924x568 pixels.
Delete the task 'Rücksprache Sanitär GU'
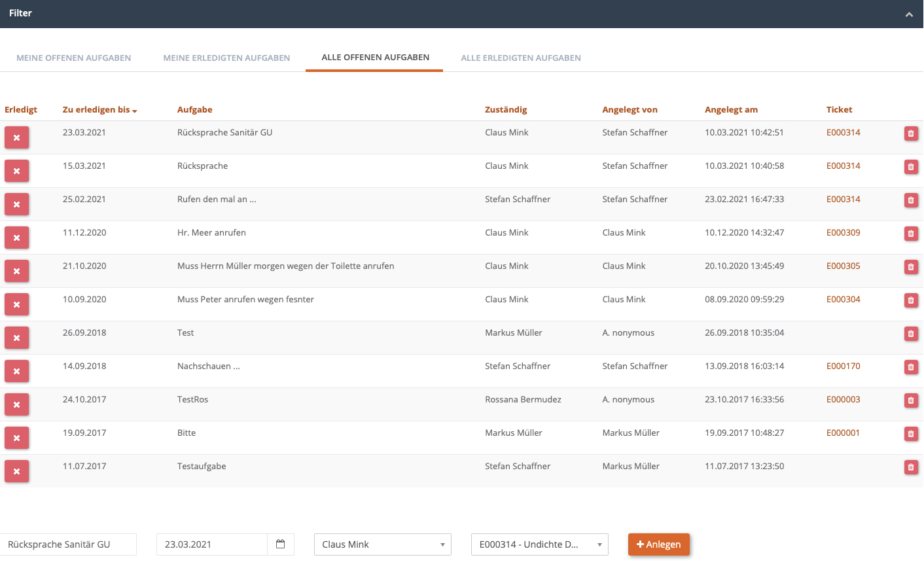click(x=911, y=133)
